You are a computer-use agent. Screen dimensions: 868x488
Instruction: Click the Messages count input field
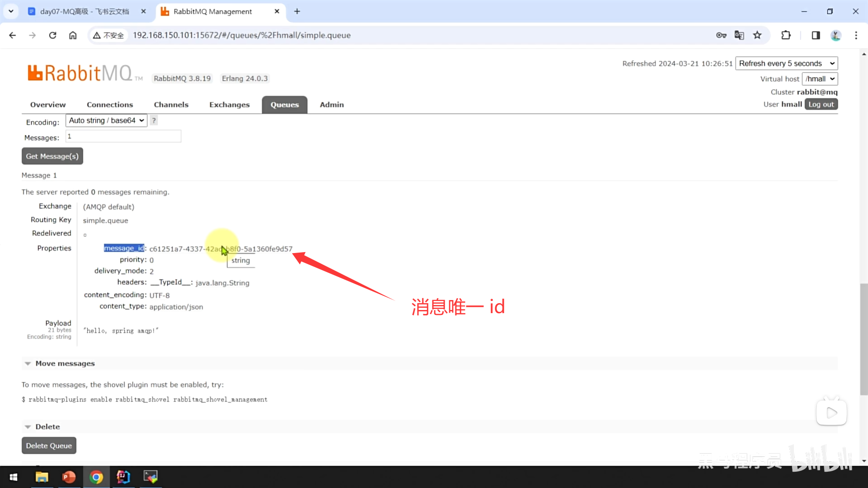pos(123,136)
